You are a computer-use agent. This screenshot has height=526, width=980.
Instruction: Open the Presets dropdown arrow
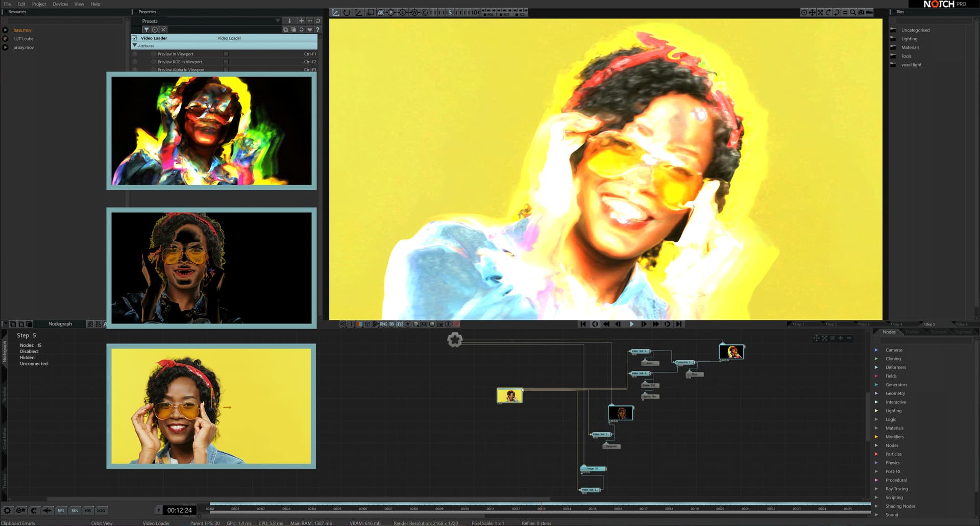click(x=278, y=21)
